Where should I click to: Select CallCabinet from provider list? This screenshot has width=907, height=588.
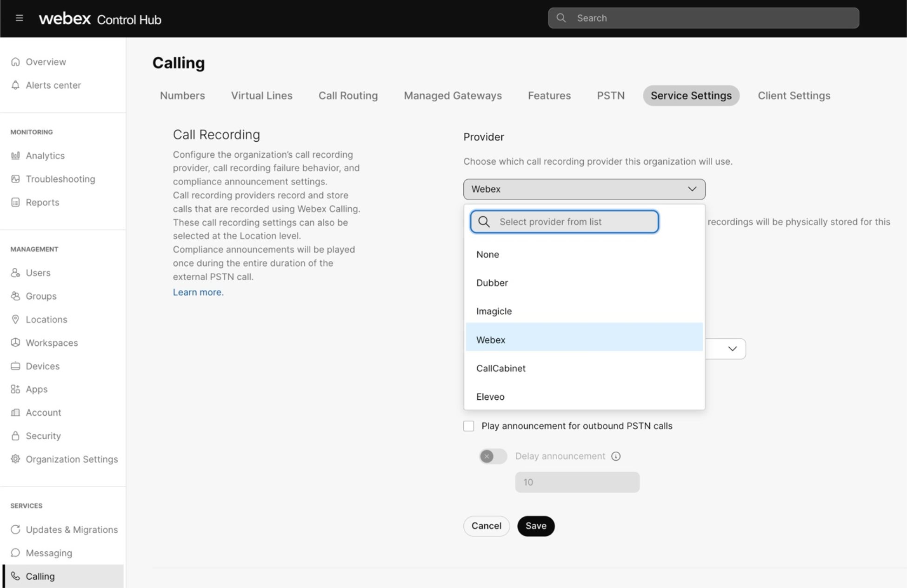point(584,368)
